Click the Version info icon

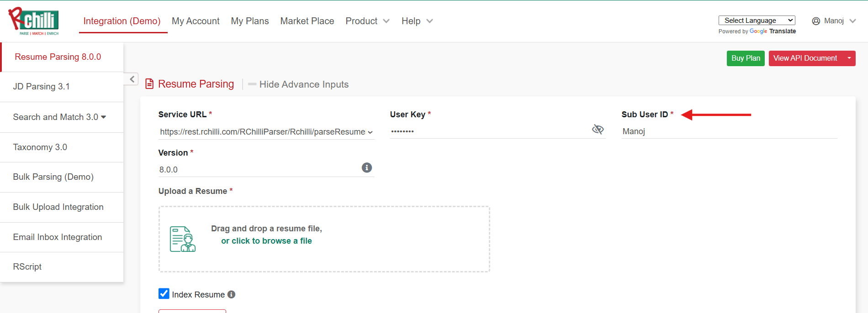(367, 167)
